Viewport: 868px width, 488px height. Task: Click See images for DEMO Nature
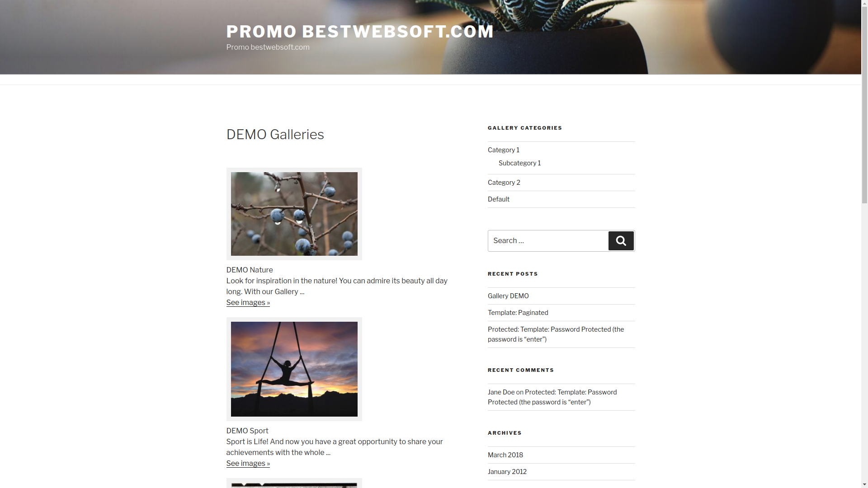[247, 302]
